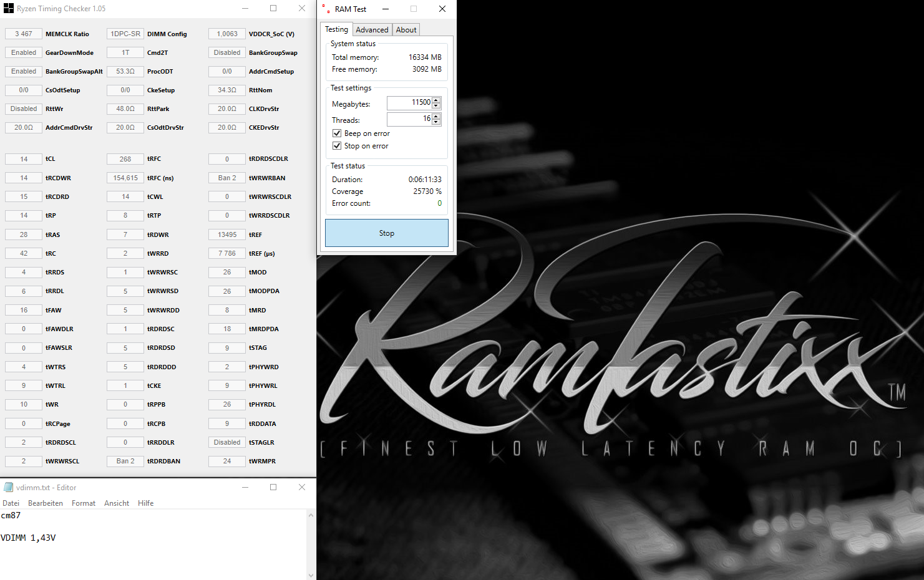Open the Bearbeiten menu in Editor
This screenshot has width=924, height=580.
[46, 503]
